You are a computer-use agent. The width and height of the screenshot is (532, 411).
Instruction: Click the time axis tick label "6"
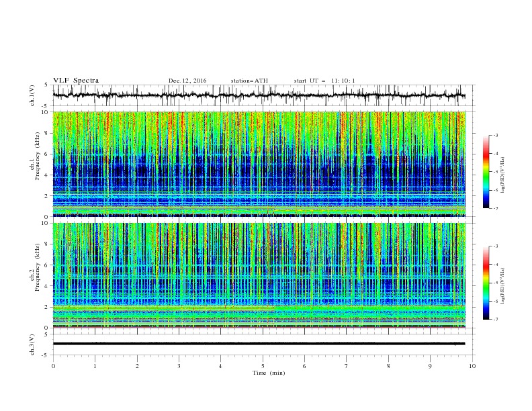point(304,366)
